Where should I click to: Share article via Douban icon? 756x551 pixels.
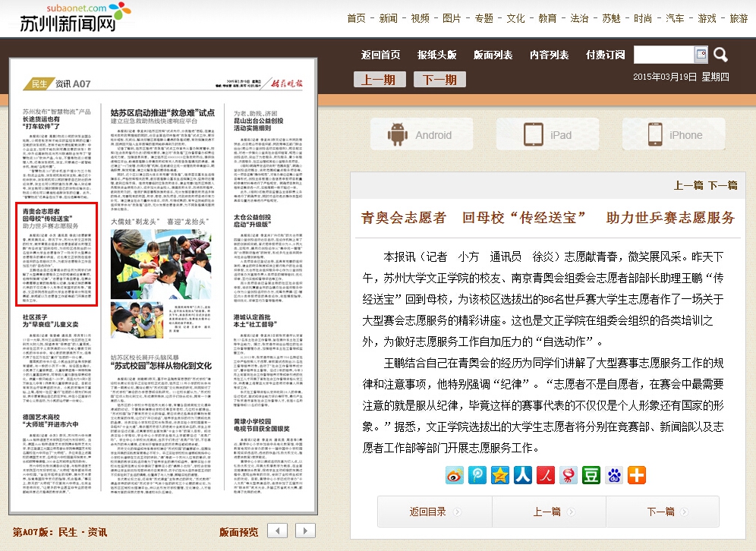click(x=591, y=475)
